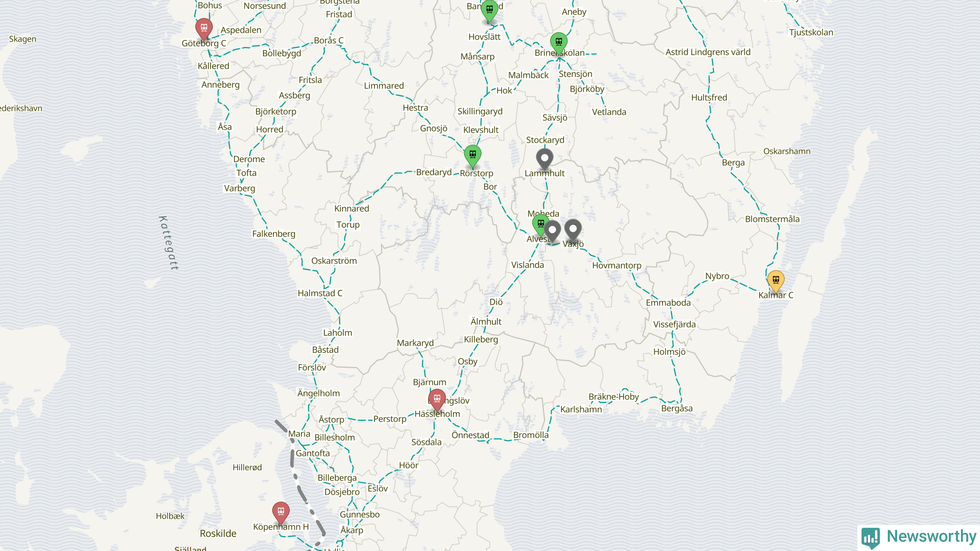Click the yellow train marker at Kalmar C
Screen dimensions: 980x551
point(776,280)
